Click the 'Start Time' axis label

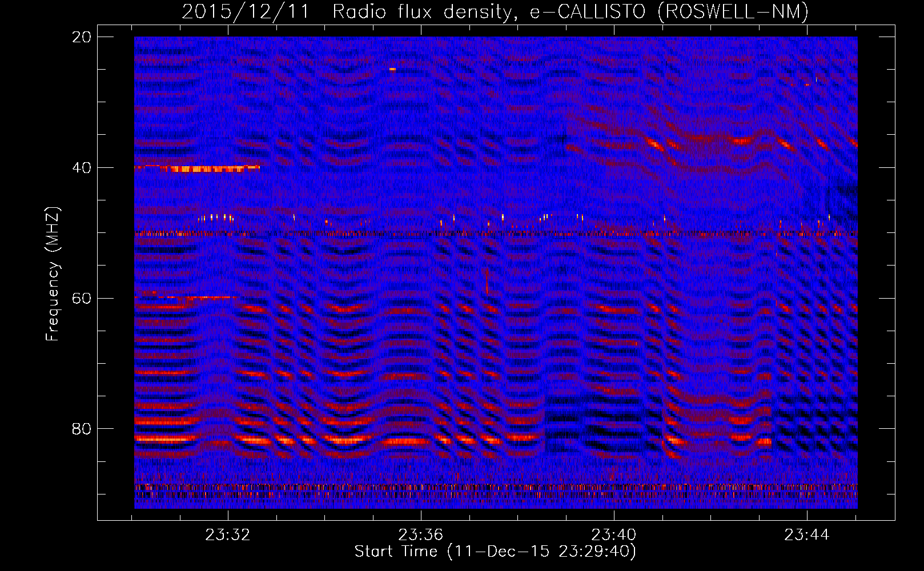coord(495,552)
